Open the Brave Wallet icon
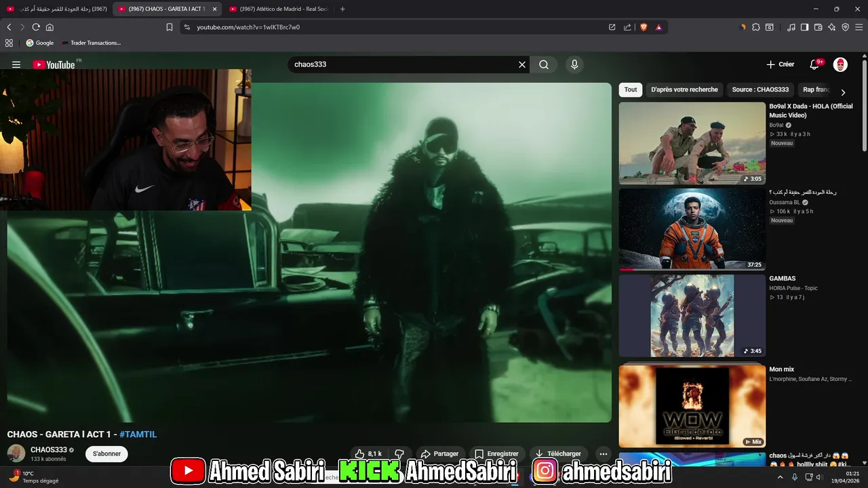This screenshot has height=488, width=868. point(818,27)
